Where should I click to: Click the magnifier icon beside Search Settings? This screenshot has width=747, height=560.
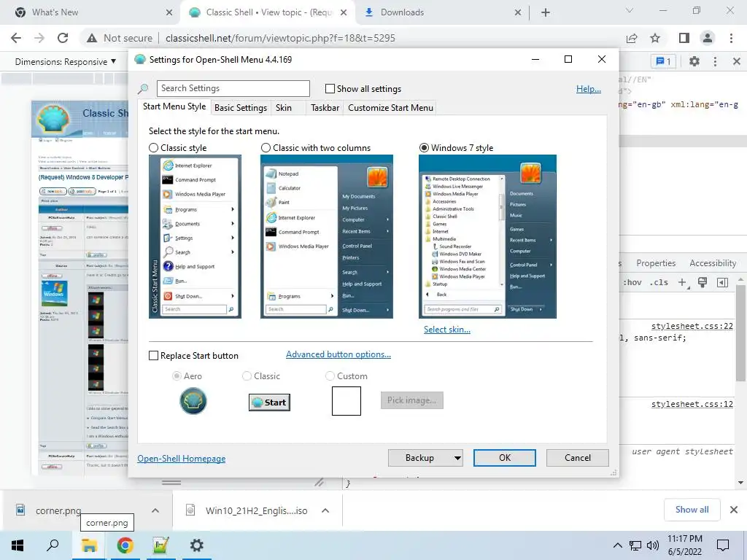tap(143, 88)
